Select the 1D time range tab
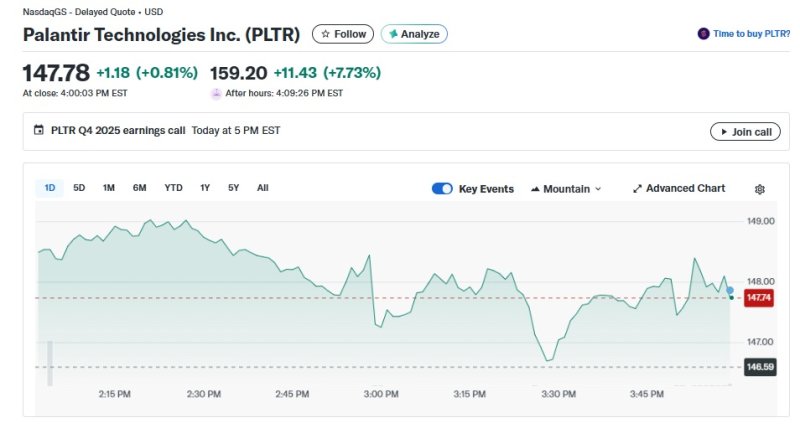800x428 pixels. tap(49, 187)
